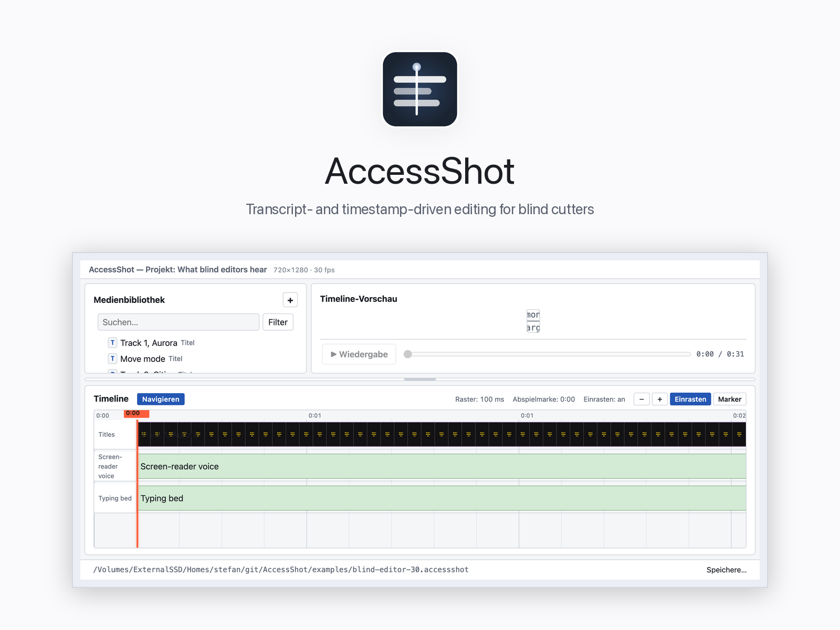Select the Typing bed track header

click(115, 498)
